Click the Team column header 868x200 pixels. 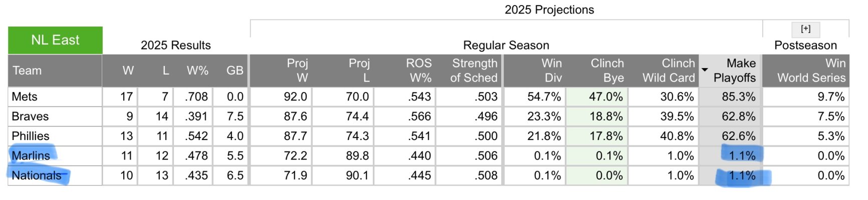(27, 70)
